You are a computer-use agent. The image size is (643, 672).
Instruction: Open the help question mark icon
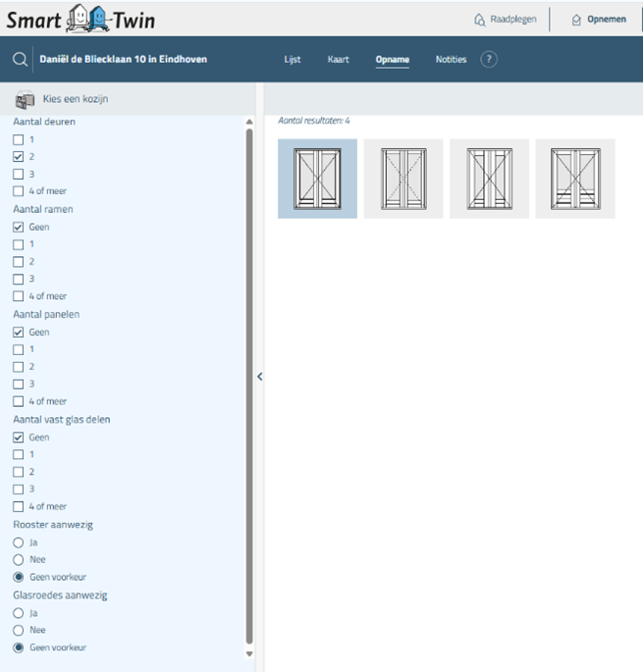click(489, 60)
